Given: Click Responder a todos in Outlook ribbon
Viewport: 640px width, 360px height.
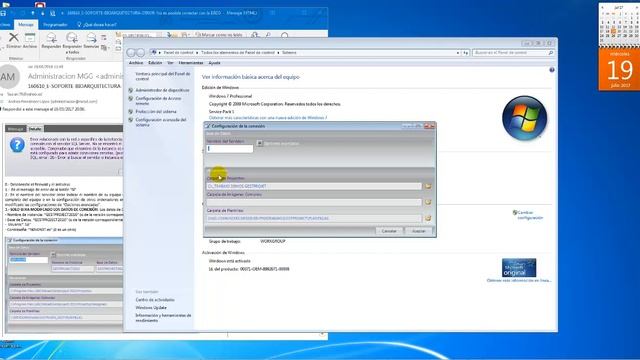Looking at the screenshot, I should click(x=72, y=43).
